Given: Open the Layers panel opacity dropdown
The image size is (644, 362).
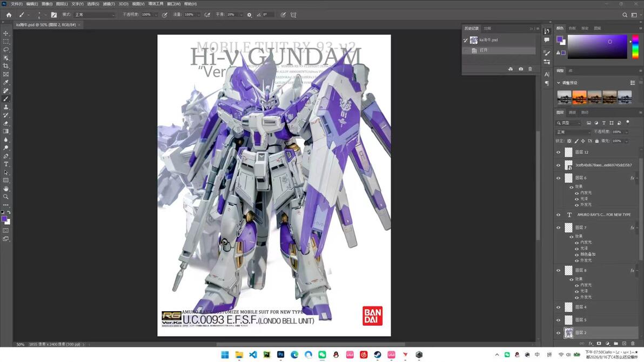Looking at the screenshot, I should [626, 132].
